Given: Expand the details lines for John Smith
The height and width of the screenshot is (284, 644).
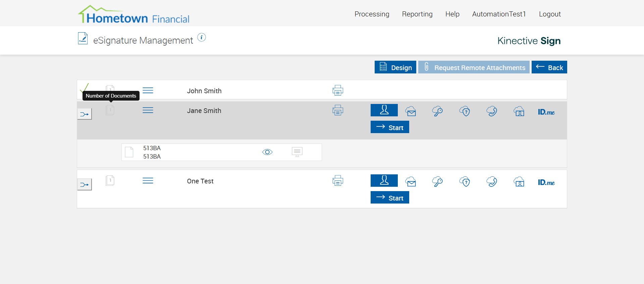Looking at the screenshot, I should 148,91.
